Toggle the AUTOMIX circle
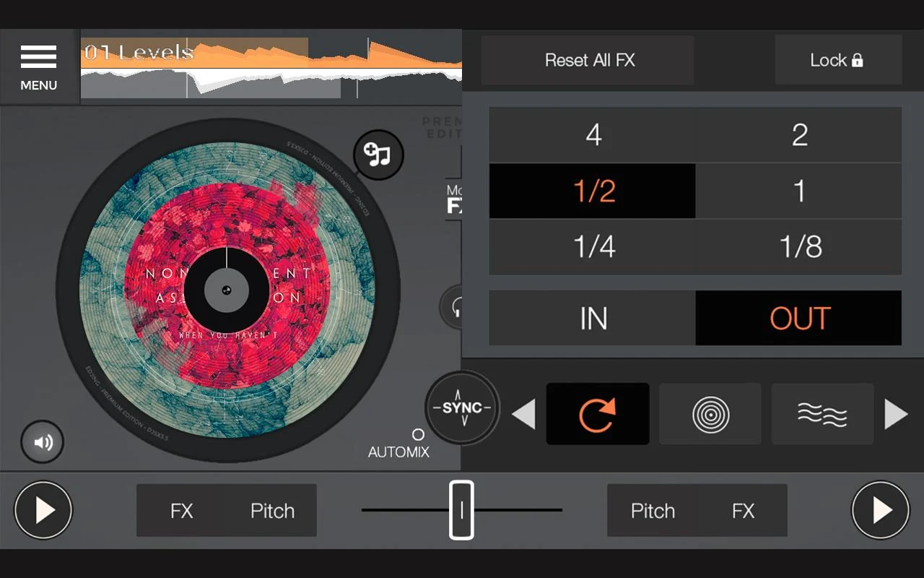Viewport: 924px width, 578px height. [418, 434]
